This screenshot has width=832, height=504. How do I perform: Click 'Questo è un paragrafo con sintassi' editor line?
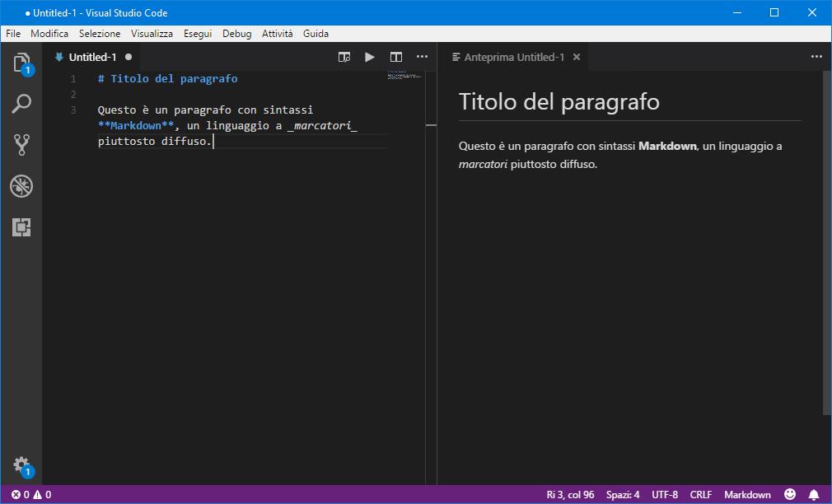205,110
